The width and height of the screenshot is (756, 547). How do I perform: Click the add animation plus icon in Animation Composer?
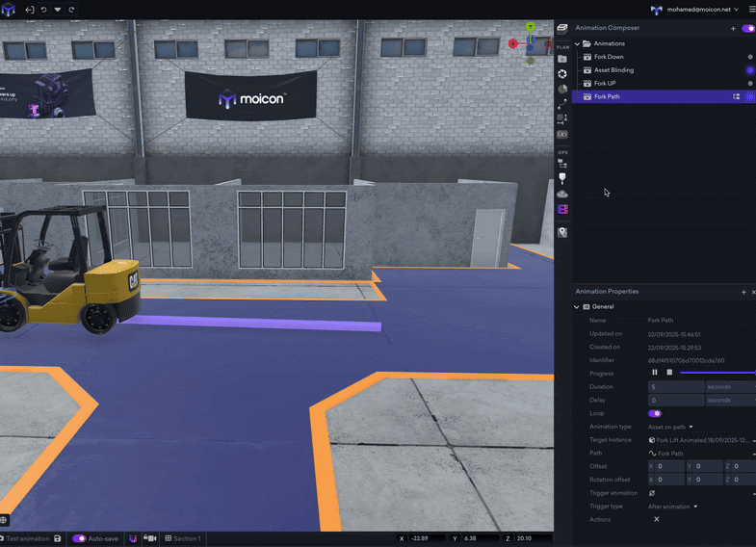click(733, 28)
